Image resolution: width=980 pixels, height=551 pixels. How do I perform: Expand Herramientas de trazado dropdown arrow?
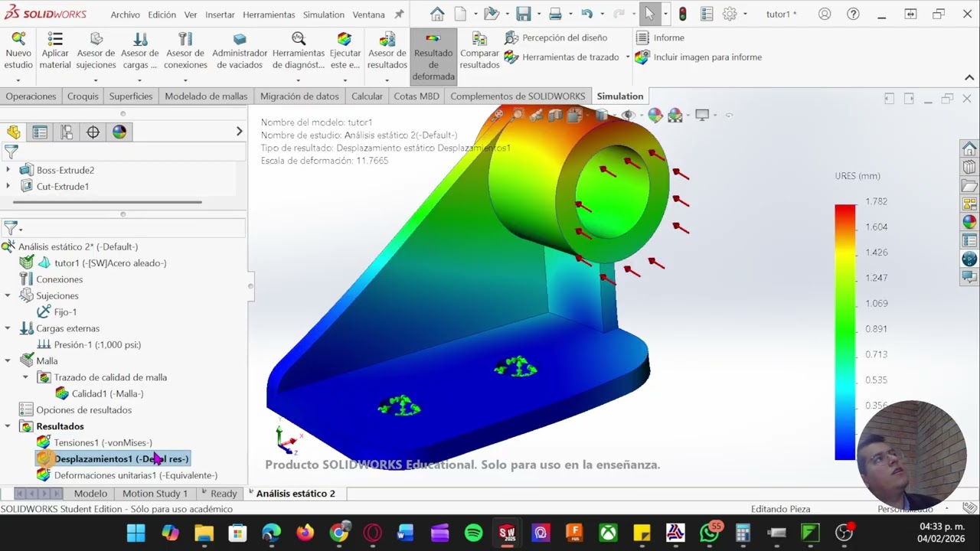point(628,57)
